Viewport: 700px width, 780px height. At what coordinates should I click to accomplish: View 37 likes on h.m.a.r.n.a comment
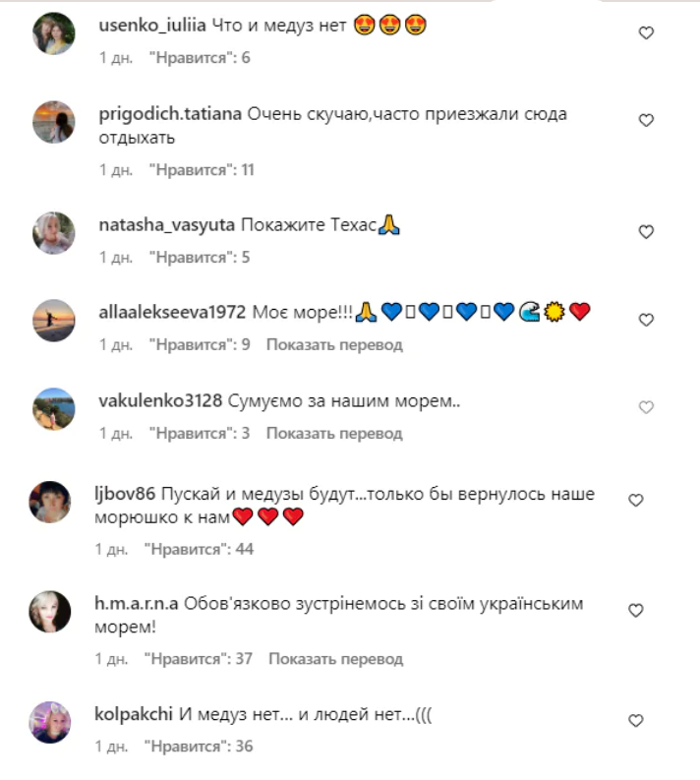(199, 659)
